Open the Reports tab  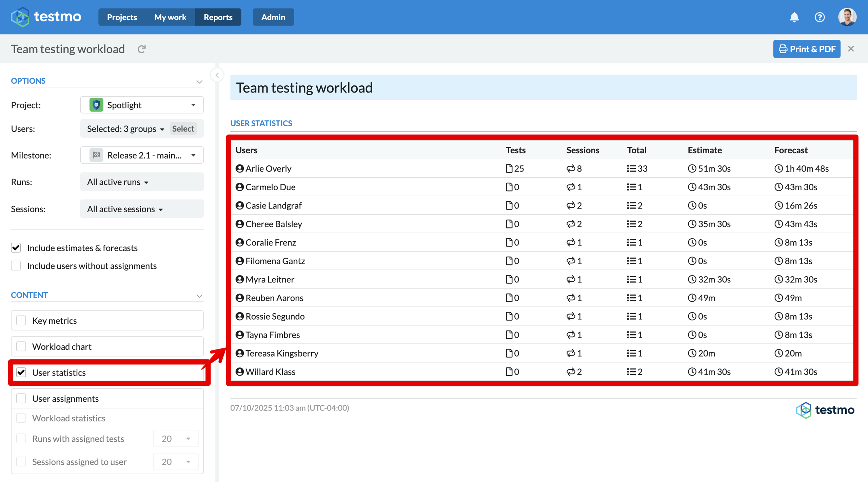218,17
